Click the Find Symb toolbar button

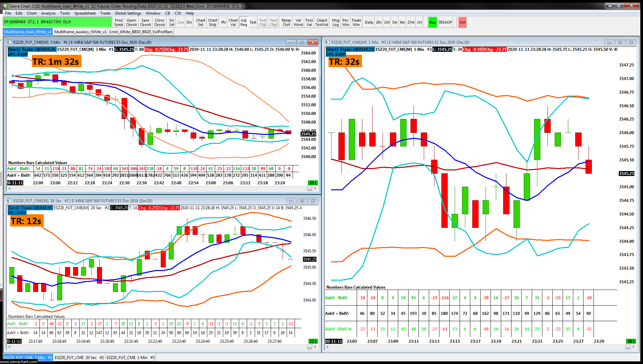[x=119, y=22]
